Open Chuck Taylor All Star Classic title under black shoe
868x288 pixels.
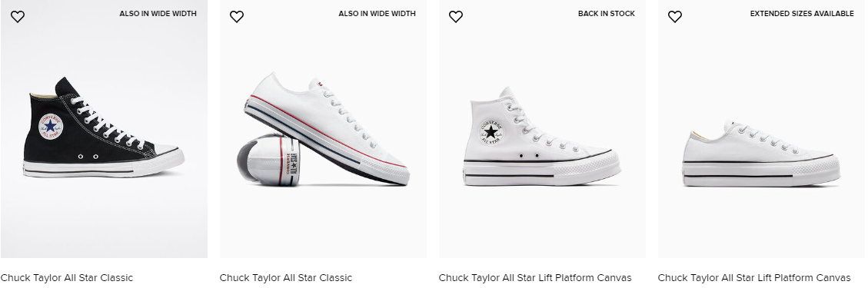[66, 277]
